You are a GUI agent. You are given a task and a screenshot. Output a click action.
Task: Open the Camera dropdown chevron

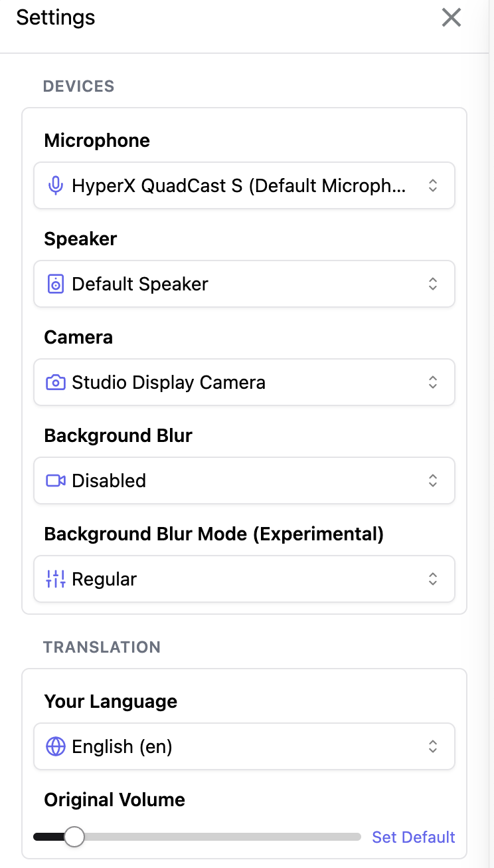click(432, 382)
